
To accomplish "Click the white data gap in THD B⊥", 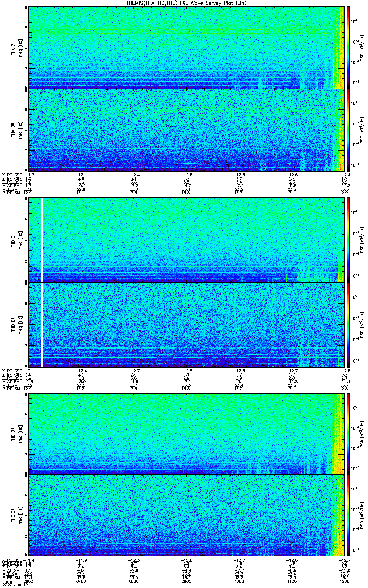I will click(x=42, y=240).
